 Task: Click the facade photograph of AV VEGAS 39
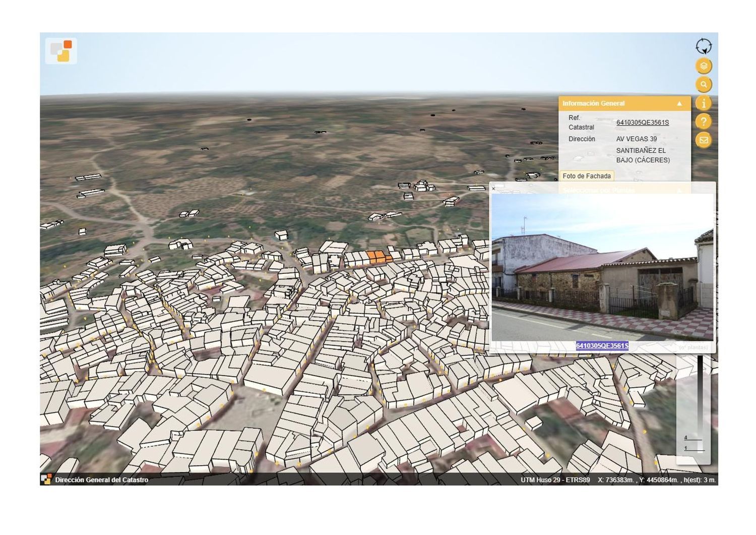602,267
